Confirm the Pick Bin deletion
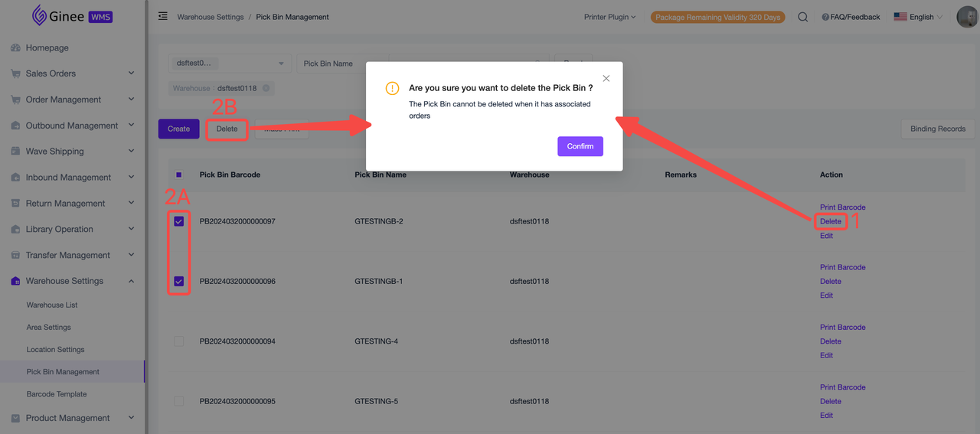 coord(580,146)
